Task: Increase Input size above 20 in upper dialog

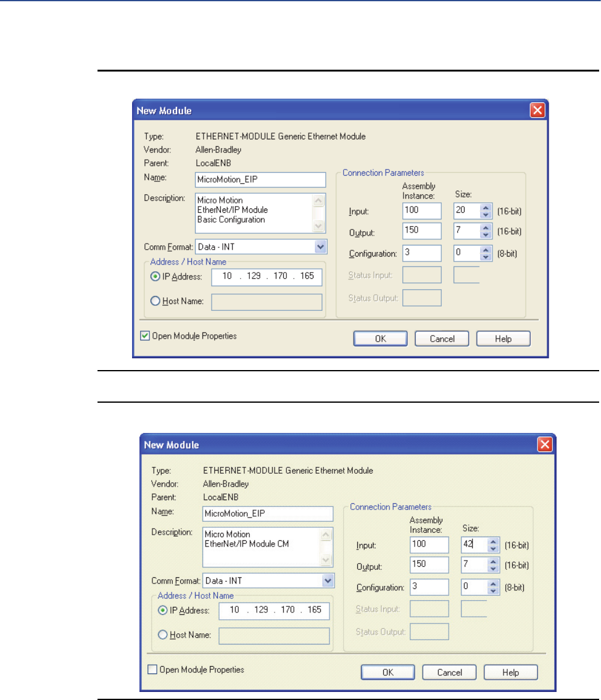Action: 486,207
